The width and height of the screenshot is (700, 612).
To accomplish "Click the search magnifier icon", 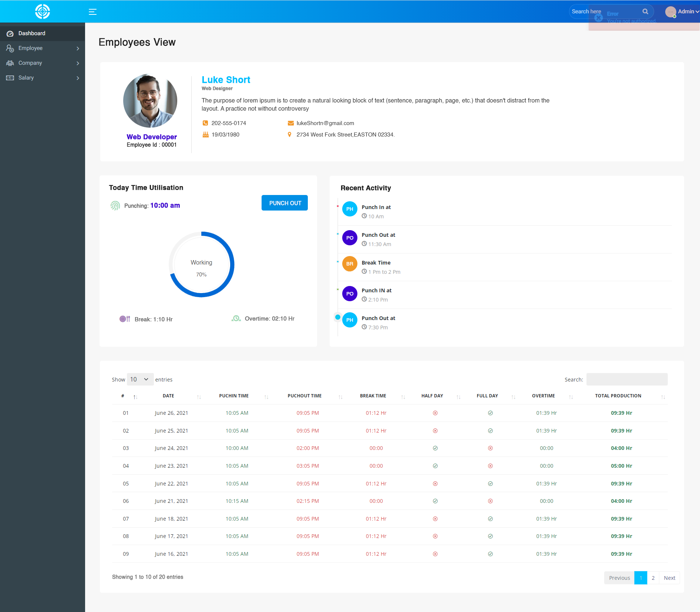I will (645, 11).
